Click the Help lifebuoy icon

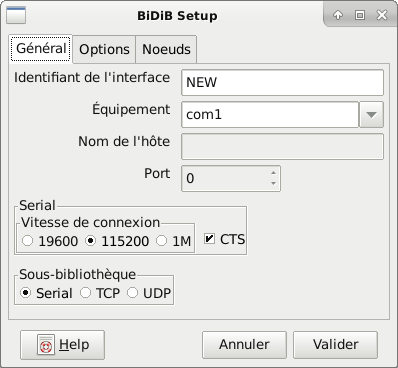[46, 345]
